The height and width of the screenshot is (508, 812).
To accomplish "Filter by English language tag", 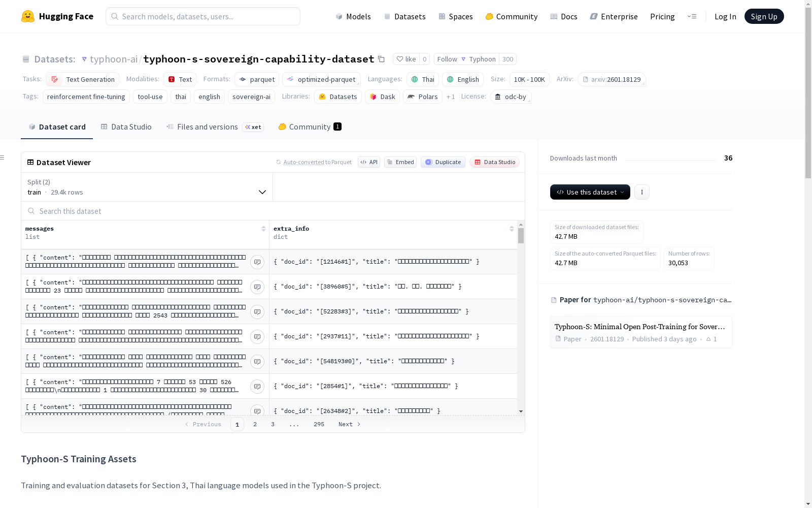I will click(463, 79).
